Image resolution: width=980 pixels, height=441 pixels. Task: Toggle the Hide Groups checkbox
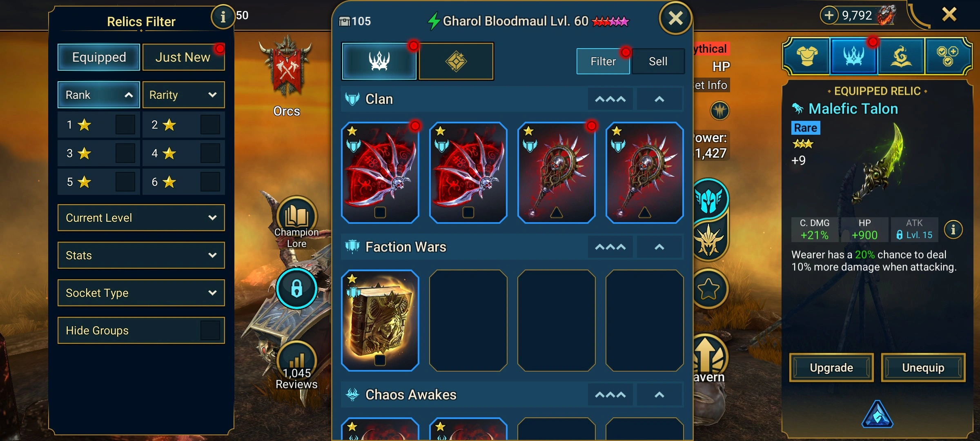(210, 330)
